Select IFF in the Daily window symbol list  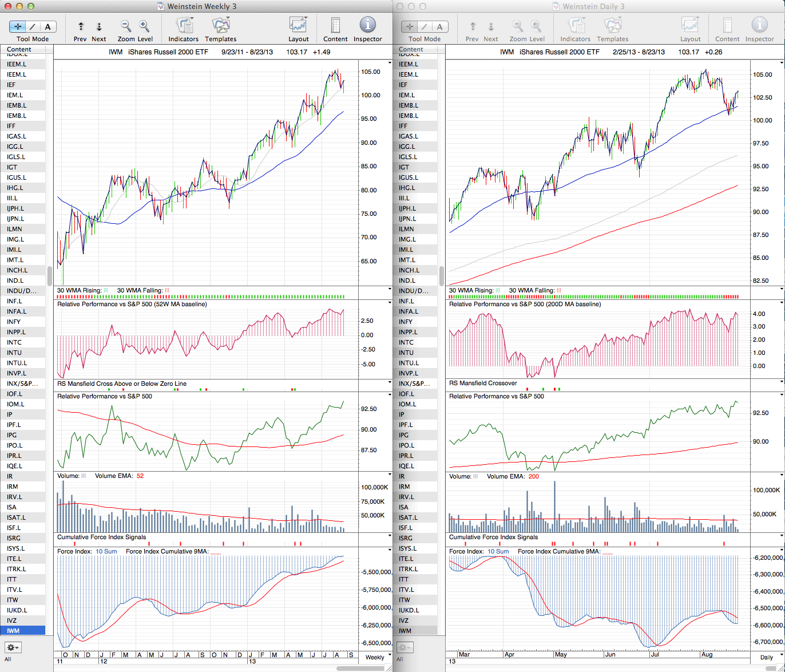pyautogui.click(x=415, y=126)
